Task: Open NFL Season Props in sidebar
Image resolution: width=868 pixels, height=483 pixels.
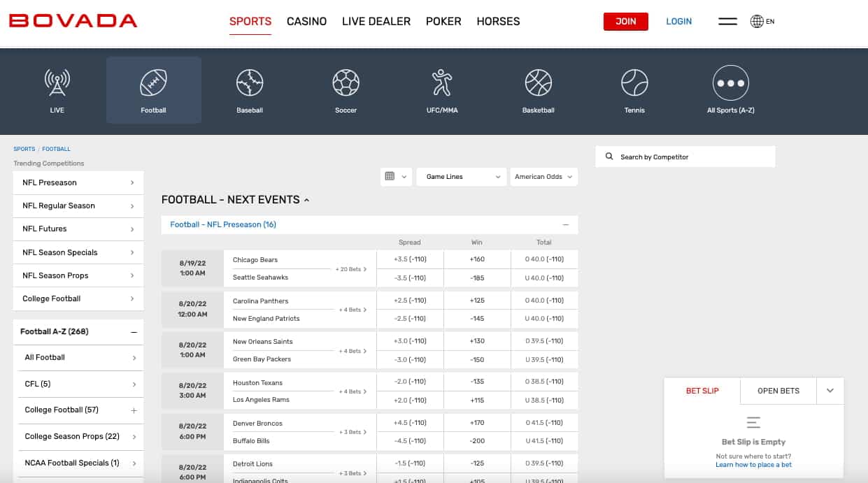Action: point(78,275)
